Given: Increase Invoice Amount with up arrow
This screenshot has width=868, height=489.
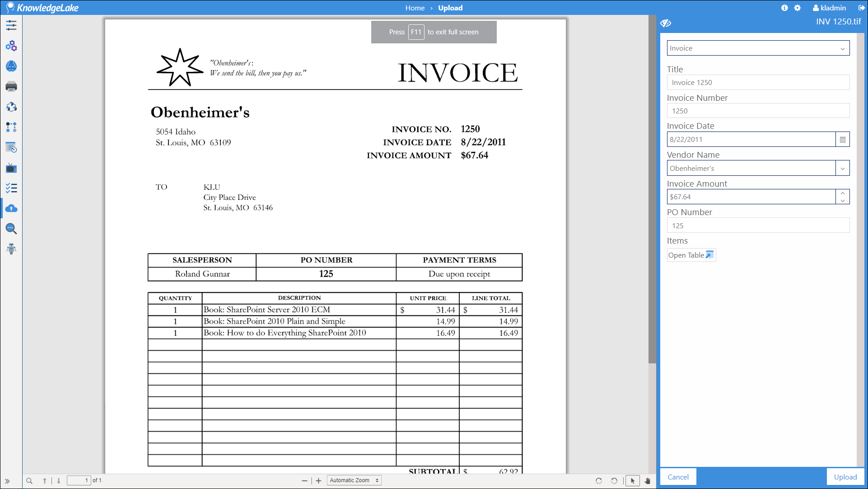Looking at the screenshot, I should coord(843,193).
